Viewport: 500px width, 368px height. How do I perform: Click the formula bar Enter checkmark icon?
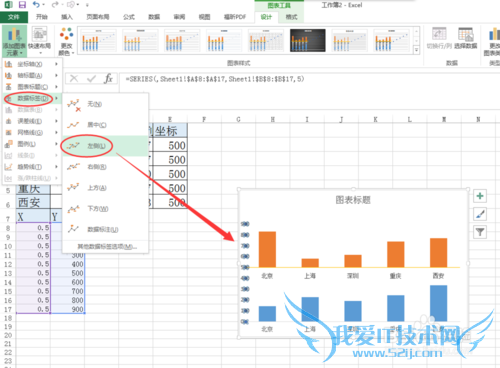91,79
